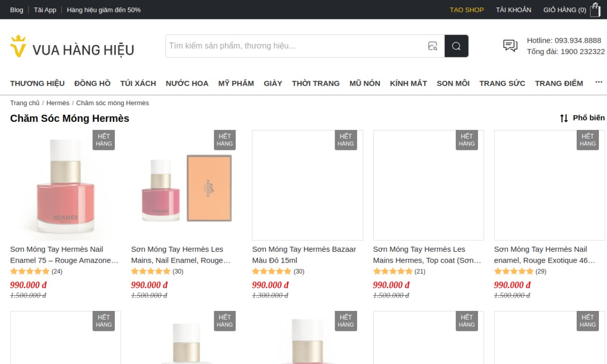The width and height of the screenshot is (607, 364).
Task: Open MŨ NÓN menu
Action: click(365, 83)
